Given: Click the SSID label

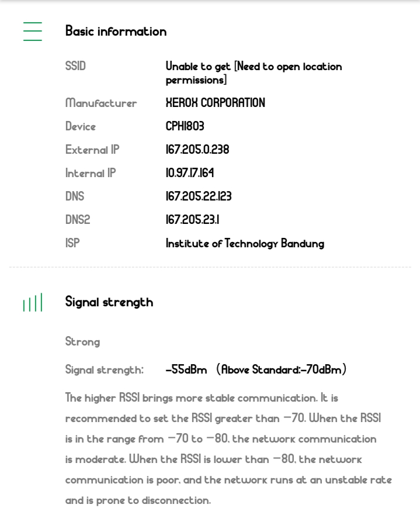Looking at the screenshot, I should point(75,67).
